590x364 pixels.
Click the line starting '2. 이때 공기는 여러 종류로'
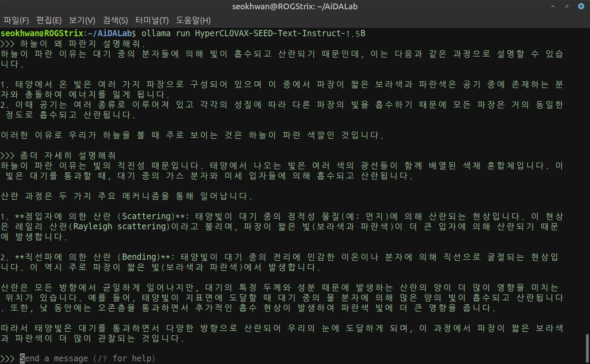[282, 110]
